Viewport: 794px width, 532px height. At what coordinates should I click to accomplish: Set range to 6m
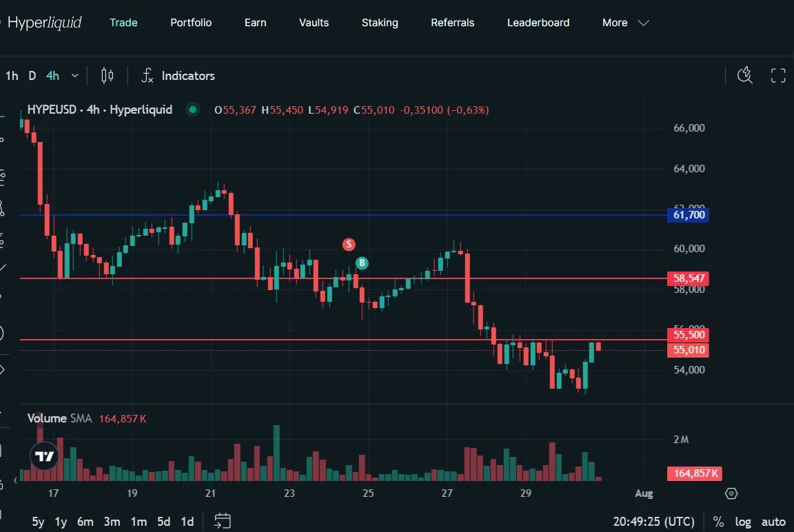coord(85,522)
